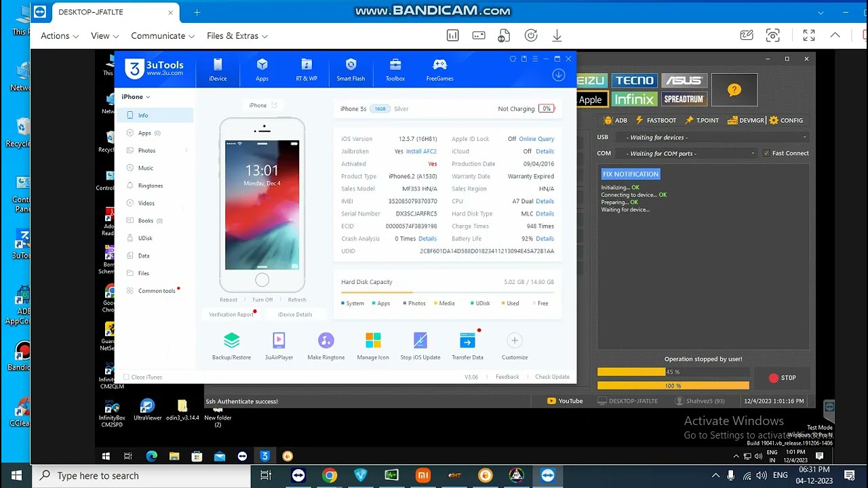Open the remote Windows Start menu
868x488 pixels.
click(x=106, y=456)
